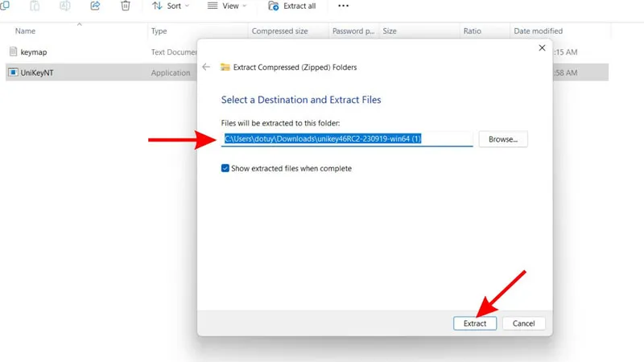Click the Paste icon in the toolbar

(x=35, y=6)
